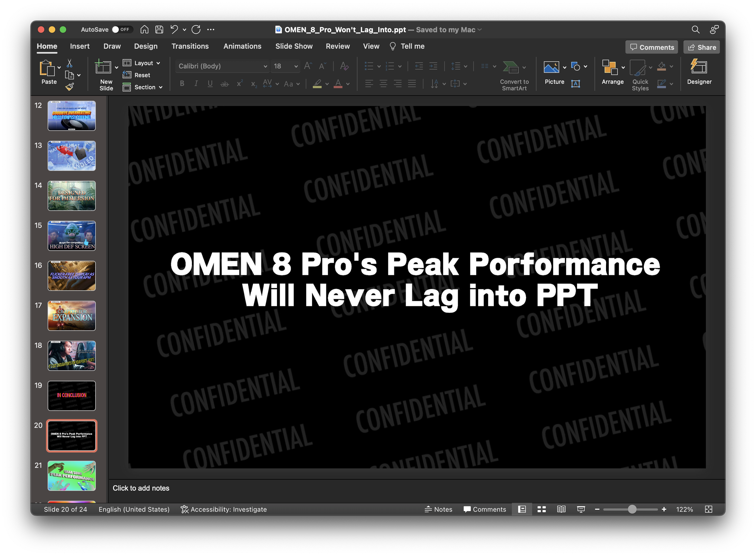
Task: Click the Share button
Action: (x=702, y=48)
